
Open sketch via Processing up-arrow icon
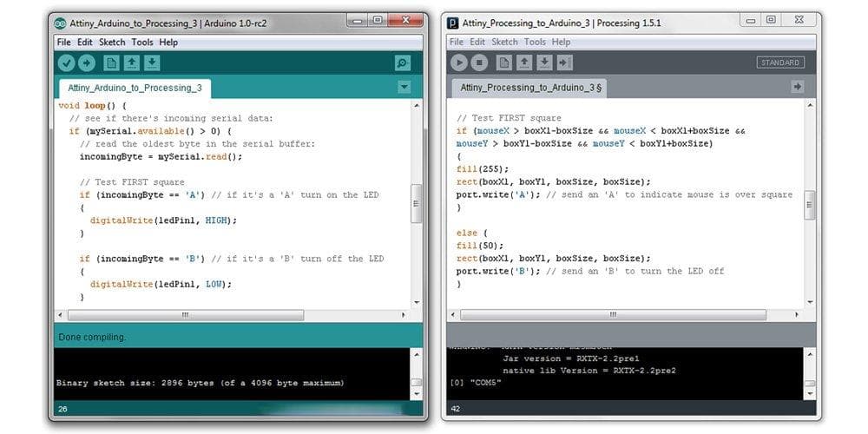tap(524, 62)
